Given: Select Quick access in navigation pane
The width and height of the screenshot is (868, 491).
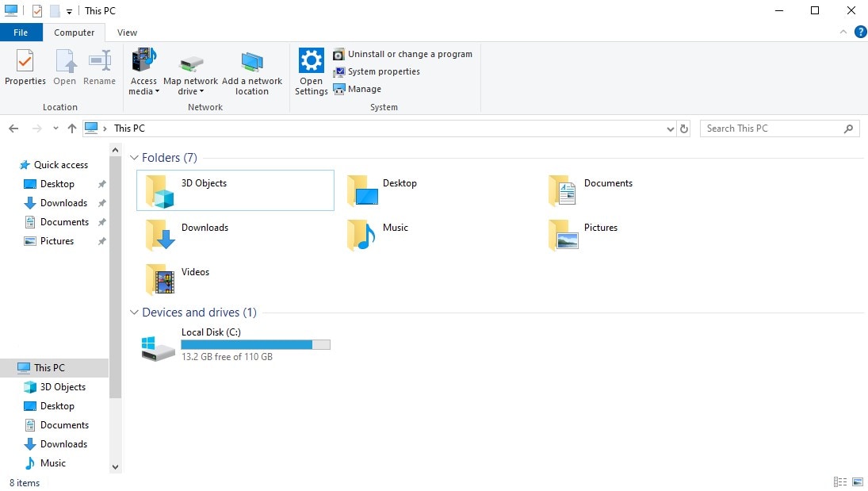Looking at the screenshot, I should tap(54, 165).
